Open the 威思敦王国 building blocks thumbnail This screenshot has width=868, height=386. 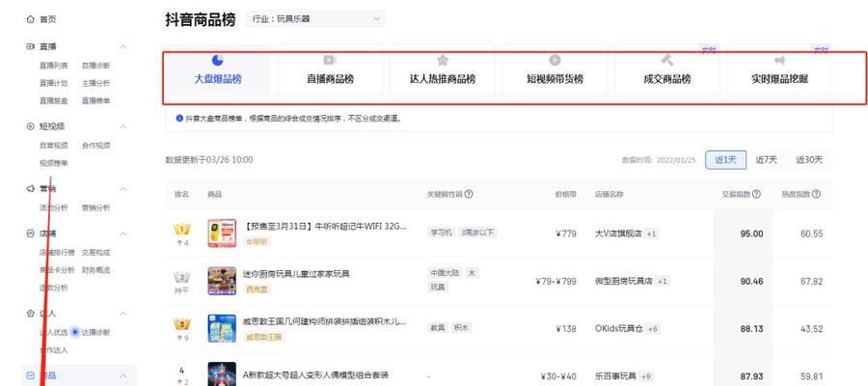(222, 328)
